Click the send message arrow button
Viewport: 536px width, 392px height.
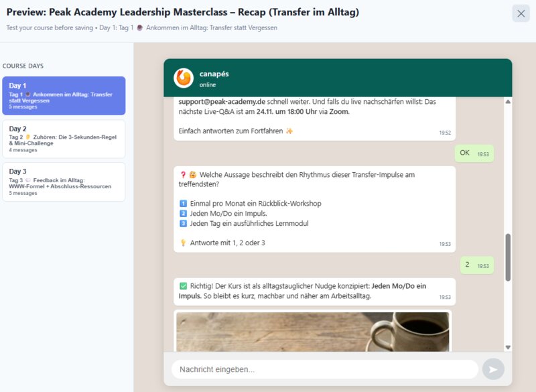point(493,369)
